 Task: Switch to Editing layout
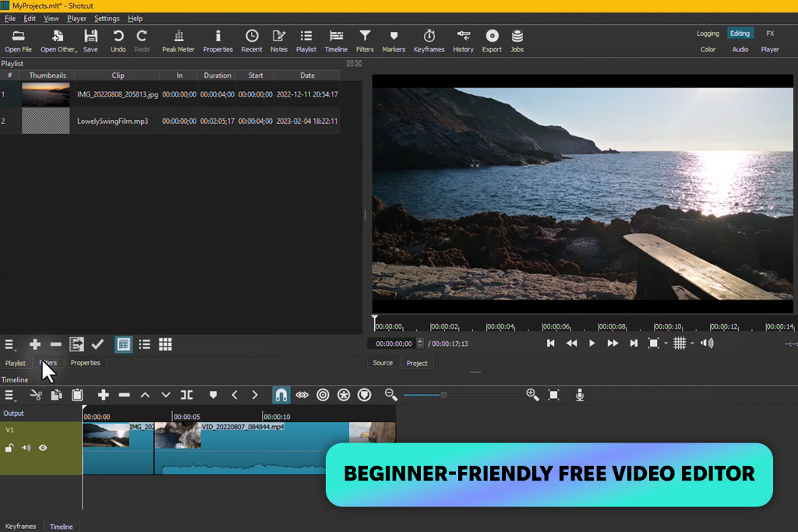[x=740, y=33]
